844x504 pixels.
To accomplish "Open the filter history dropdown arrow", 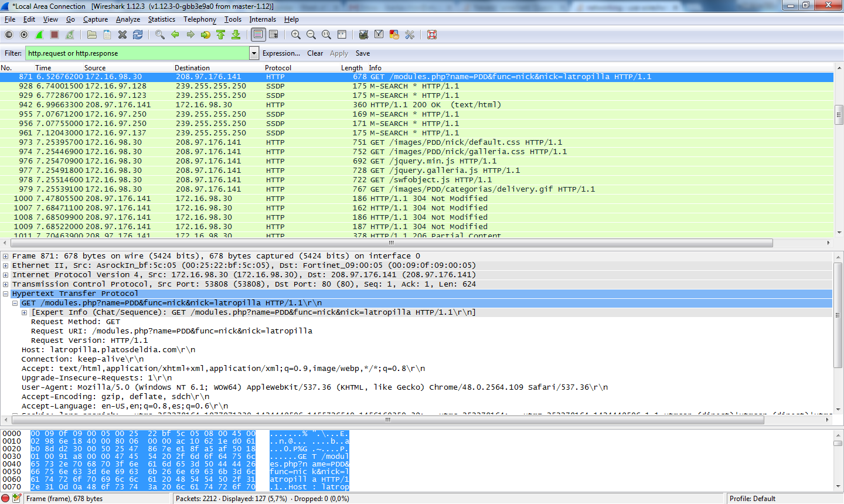I will click(x=254, y=53).
